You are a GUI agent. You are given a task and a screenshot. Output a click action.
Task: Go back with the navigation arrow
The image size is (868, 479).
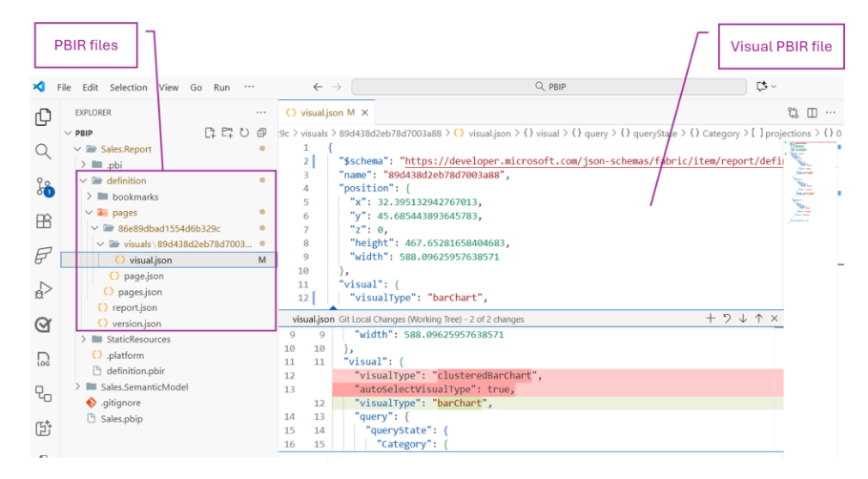point(318,87)
